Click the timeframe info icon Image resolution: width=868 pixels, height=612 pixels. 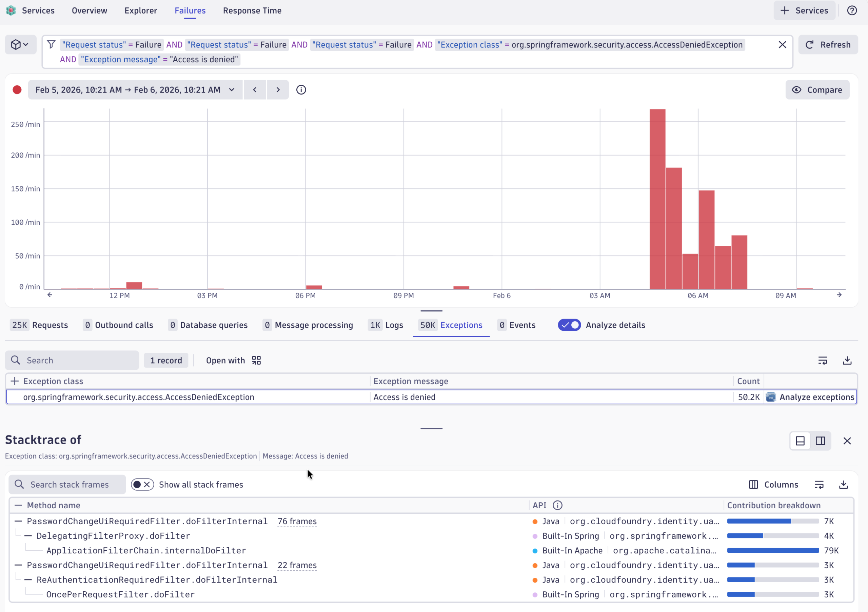[301, 90]
